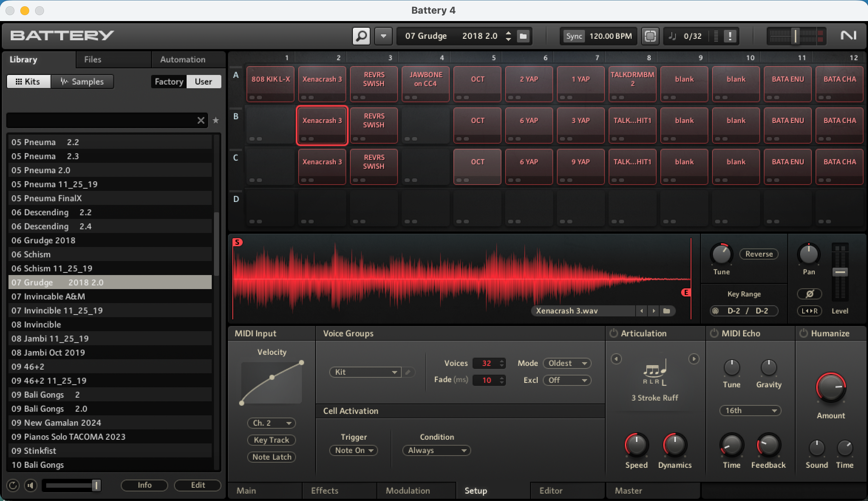Toggle the Articulation power button
Viewport: 868px width, 501px height.
[x=613, y=333]
